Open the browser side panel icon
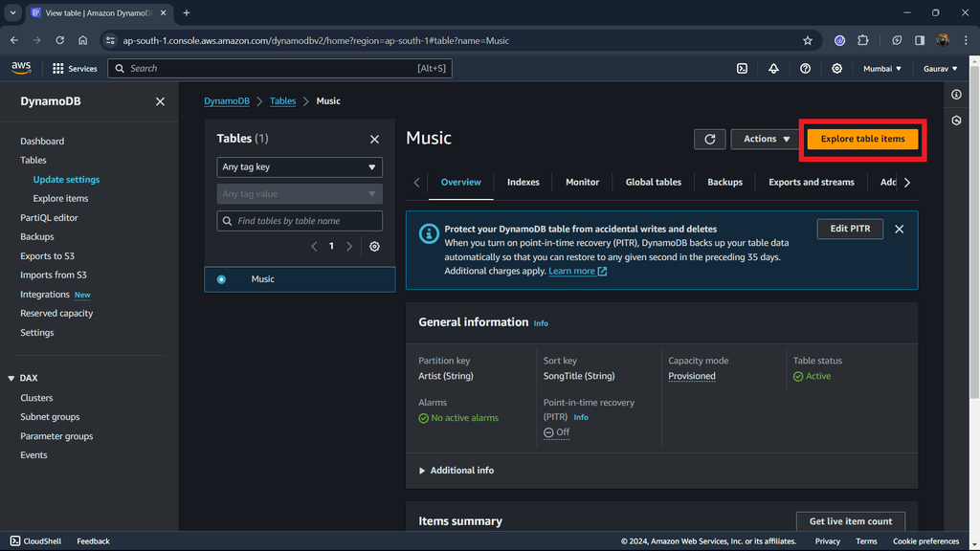 pos(920,40)
